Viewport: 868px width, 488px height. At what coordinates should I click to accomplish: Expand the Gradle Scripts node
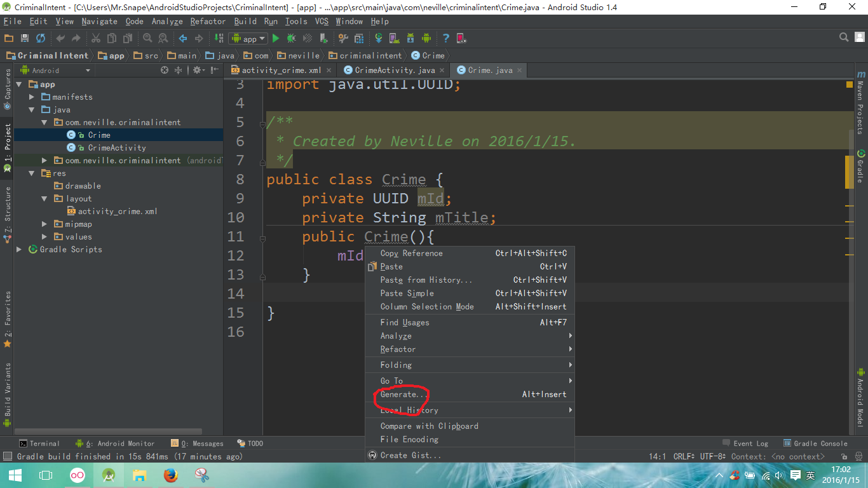(x=20, y=250)
